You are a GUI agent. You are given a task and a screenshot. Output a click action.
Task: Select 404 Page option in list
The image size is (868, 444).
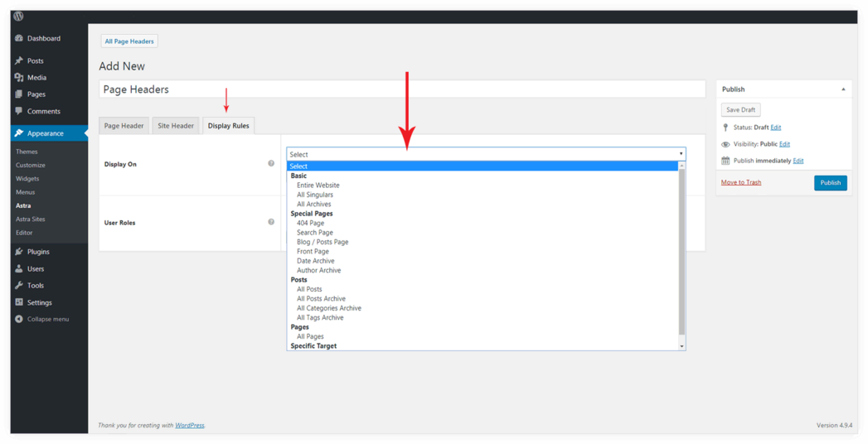click(311, 223)
